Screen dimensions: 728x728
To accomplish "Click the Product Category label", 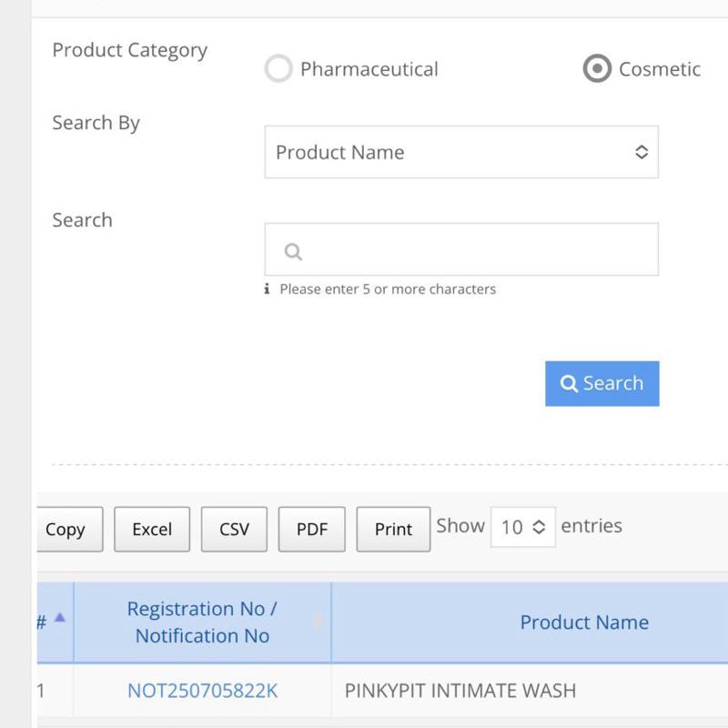I will [x=130, y=50].
